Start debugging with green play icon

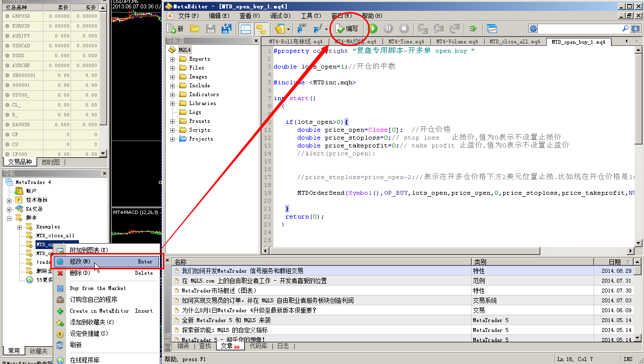pos(373,29)
